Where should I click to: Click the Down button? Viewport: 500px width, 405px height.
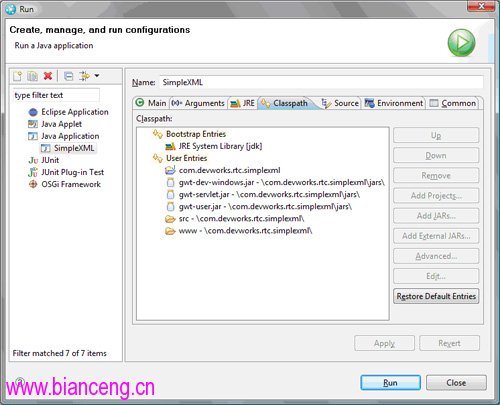pyautogui.click(x=436, y=155)
